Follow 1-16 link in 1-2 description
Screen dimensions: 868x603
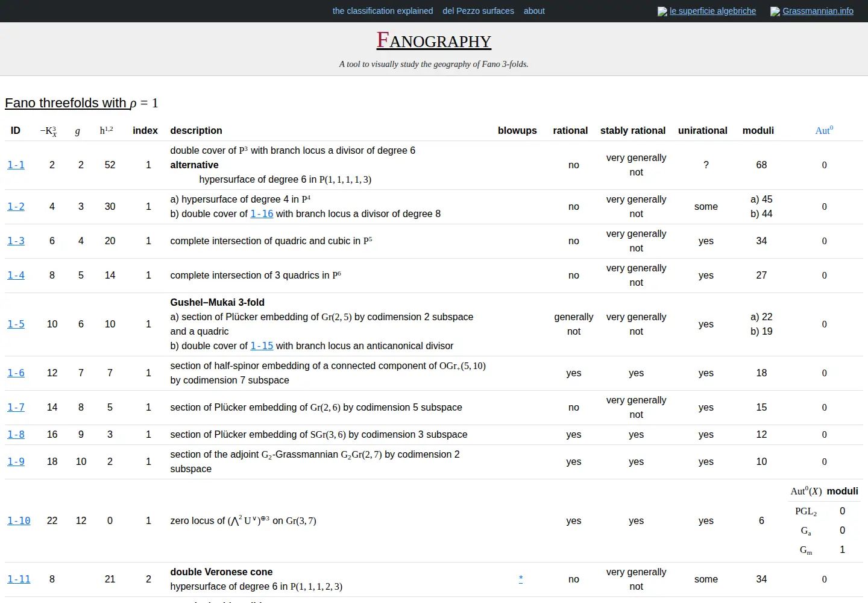[x=262, y=213]
